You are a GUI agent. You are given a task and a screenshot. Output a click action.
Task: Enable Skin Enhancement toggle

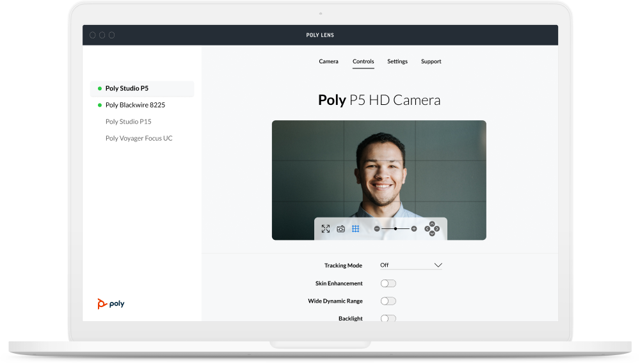(x=388, y=283)
